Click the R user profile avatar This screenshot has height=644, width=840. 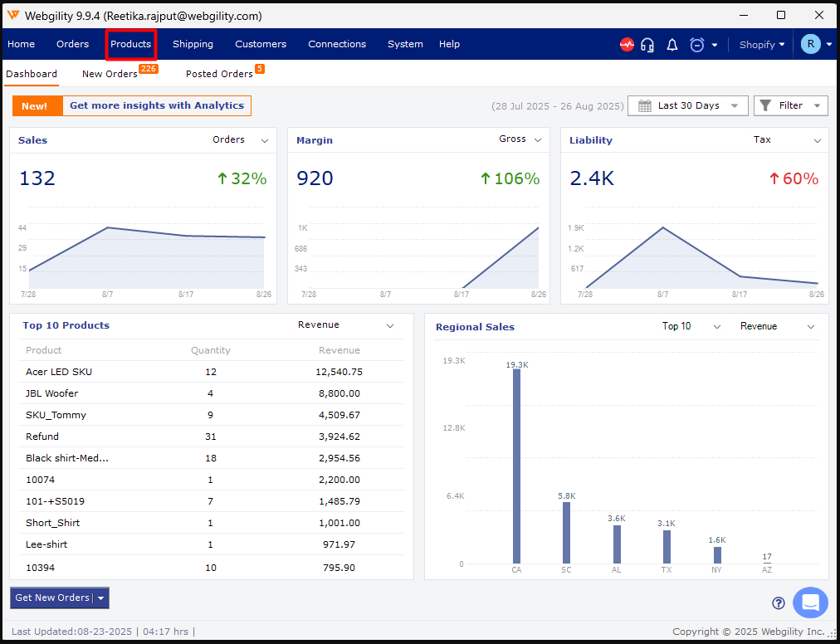point(811,44)
